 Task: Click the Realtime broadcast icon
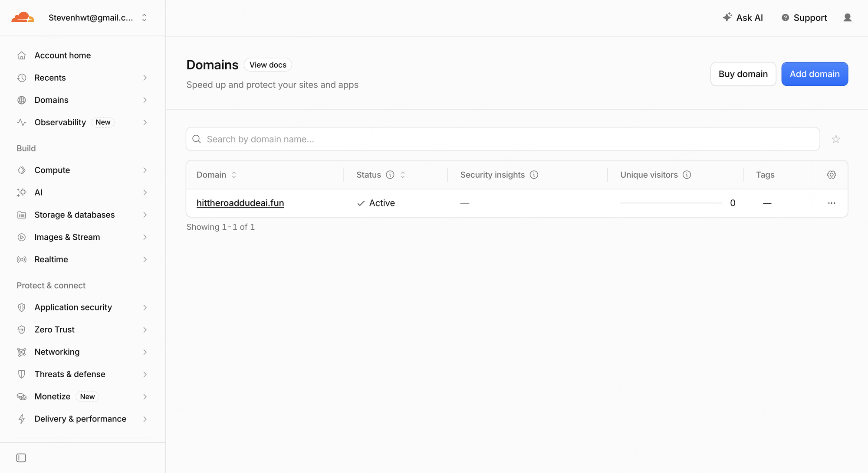(22, 260)
